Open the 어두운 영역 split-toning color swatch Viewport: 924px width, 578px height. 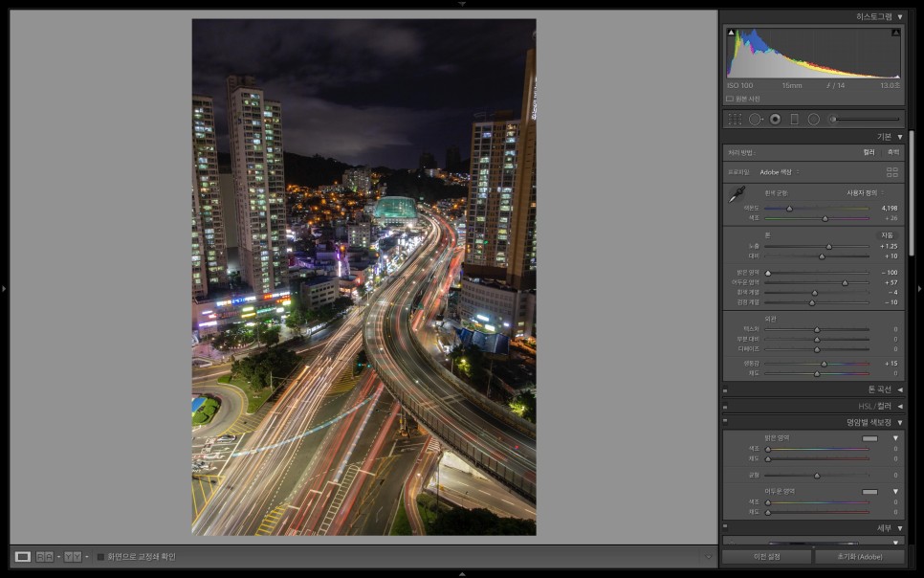(x=869, y=492)
